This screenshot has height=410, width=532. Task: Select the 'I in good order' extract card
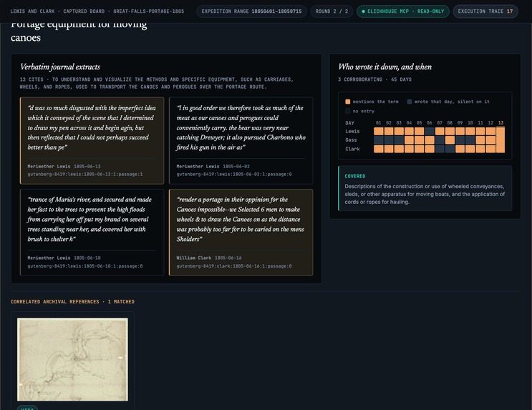tap(241, 141)
